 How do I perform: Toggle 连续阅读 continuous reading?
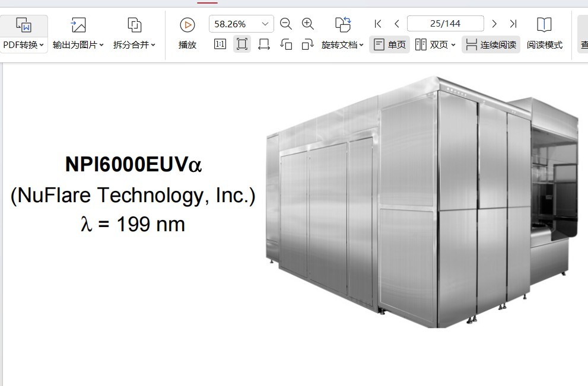pos(491,44)
